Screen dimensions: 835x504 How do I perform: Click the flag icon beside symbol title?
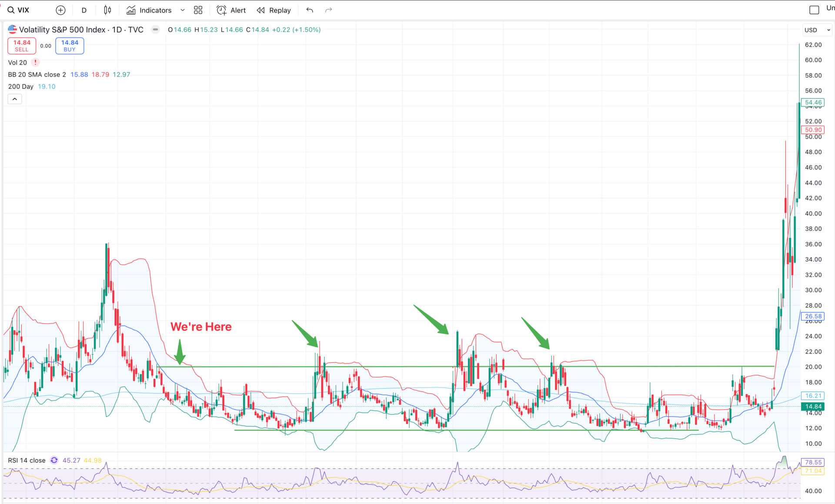point(13,30)
